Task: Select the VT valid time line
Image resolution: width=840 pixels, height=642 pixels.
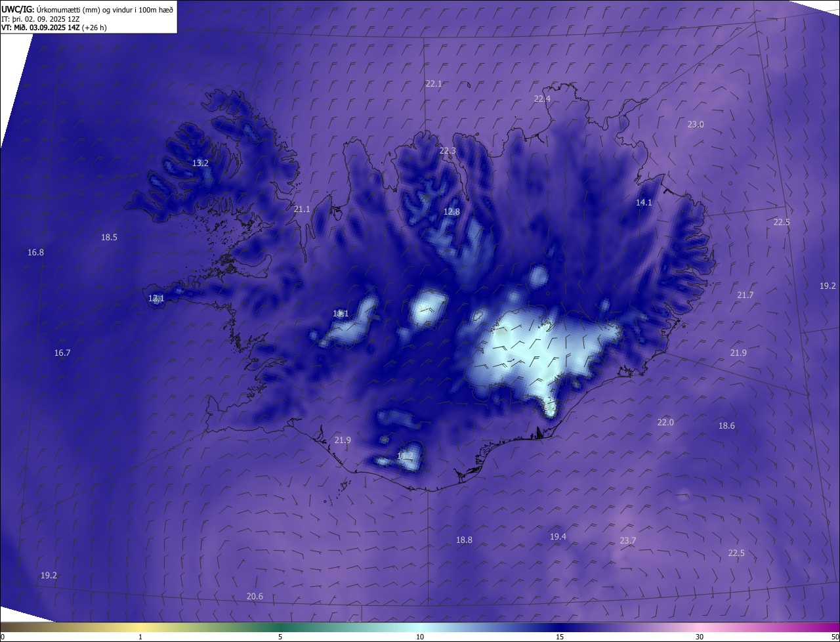Action: point(54,28)
